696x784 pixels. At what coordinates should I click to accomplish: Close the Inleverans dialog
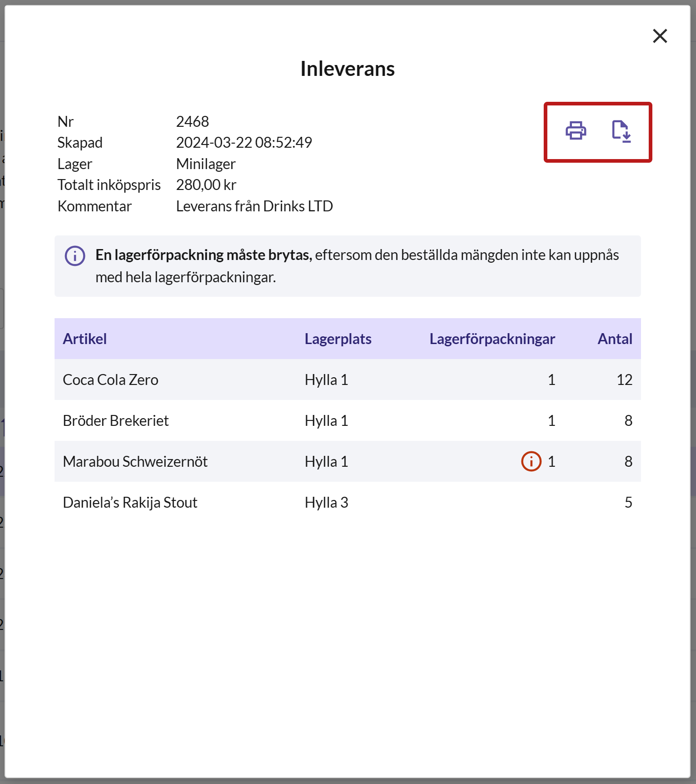(660, 36)
